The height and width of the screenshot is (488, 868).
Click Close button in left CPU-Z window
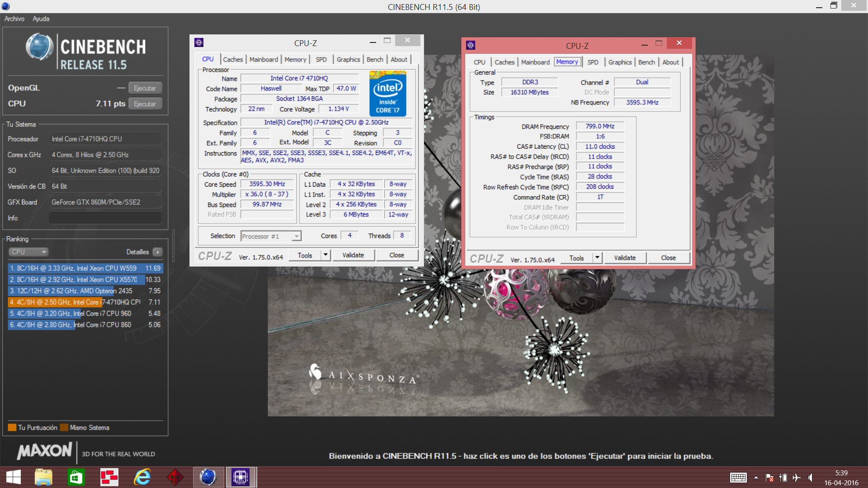coord(397,255)
